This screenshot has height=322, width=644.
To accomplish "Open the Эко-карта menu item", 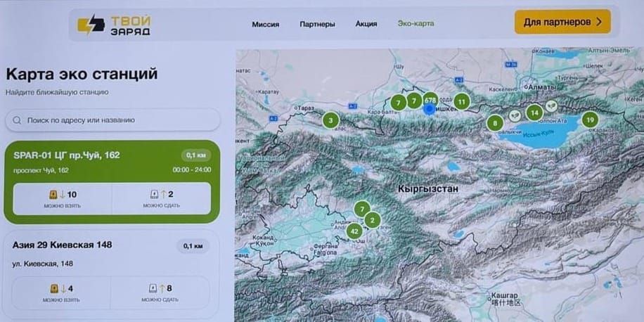I will click(416, 23).
